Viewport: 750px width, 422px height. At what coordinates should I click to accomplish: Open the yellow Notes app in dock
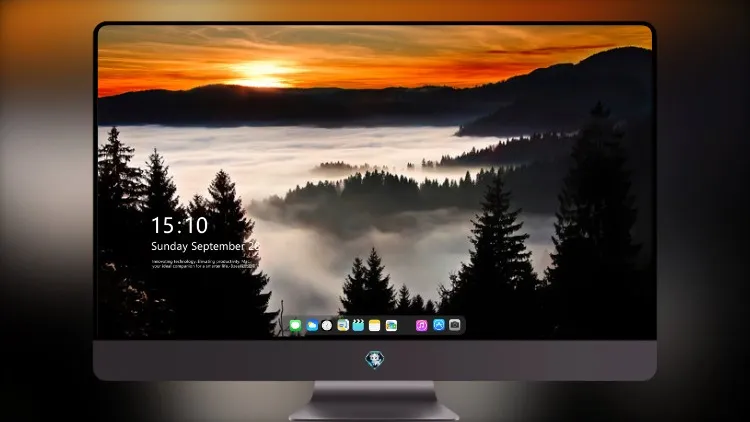click(x=375, y=325)
